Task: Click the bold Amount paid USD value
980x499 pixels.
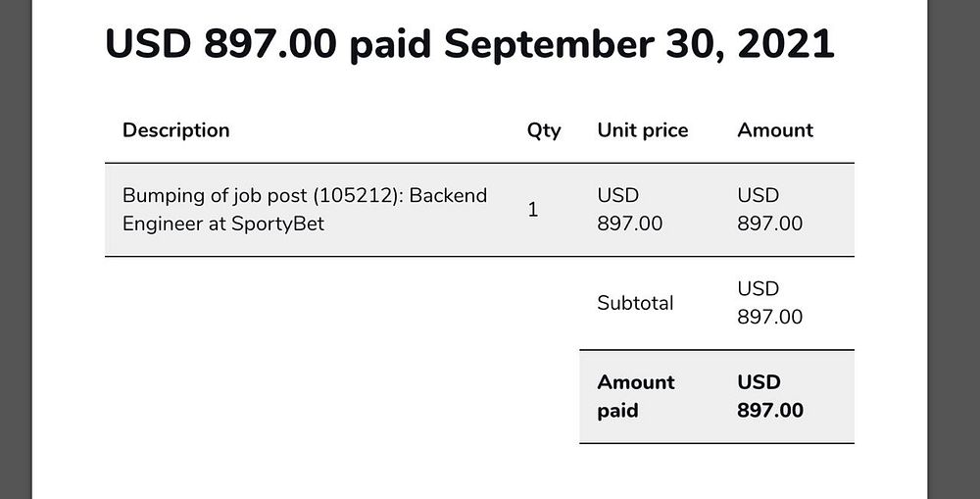Action: coord(769,396)
